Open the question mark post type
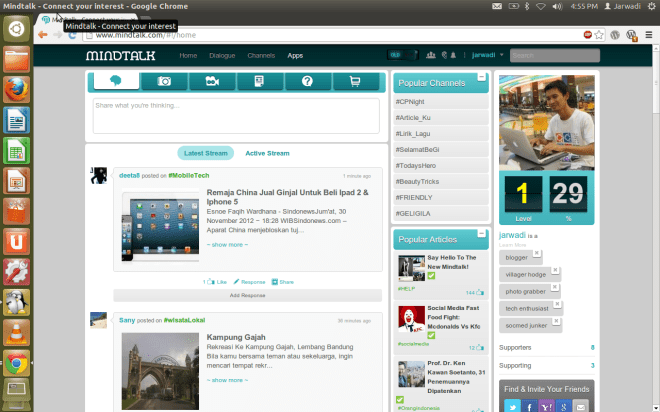This screenshot has height=412, width=660. [x=306, y=82]
